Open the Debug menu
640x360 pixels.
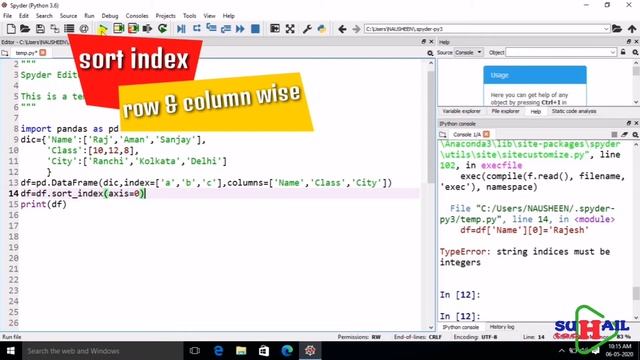coord(110,16)
